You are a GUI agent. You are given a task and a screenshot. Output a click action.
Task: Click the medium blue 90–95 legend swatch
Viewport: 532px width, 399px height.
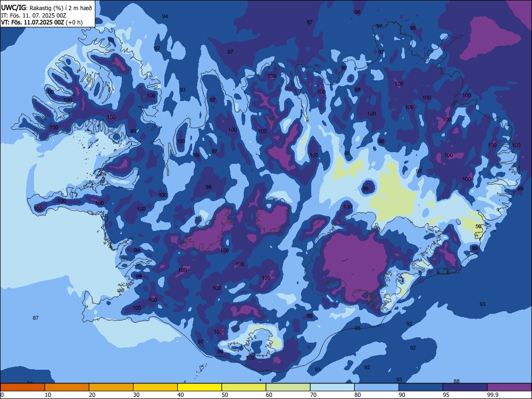click(x=421, y=387)
